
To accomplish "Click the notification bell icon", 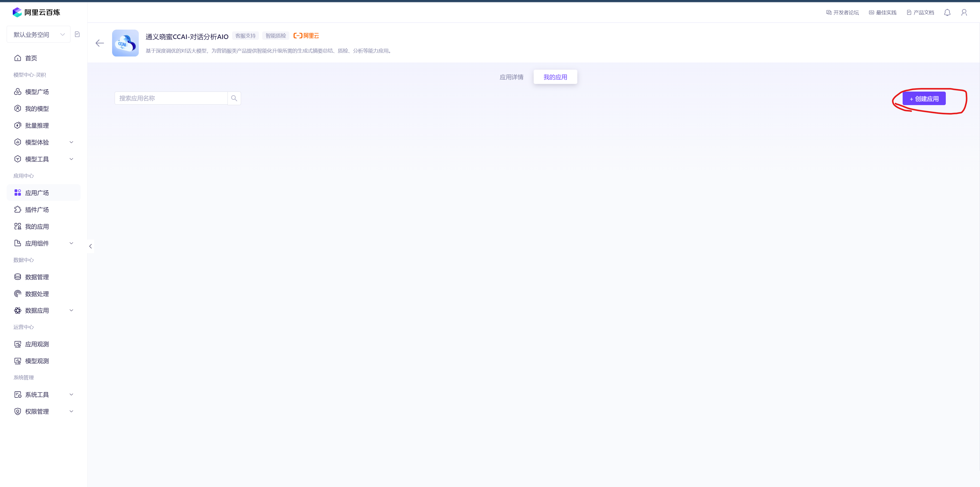I will click(x=947, y=13).
